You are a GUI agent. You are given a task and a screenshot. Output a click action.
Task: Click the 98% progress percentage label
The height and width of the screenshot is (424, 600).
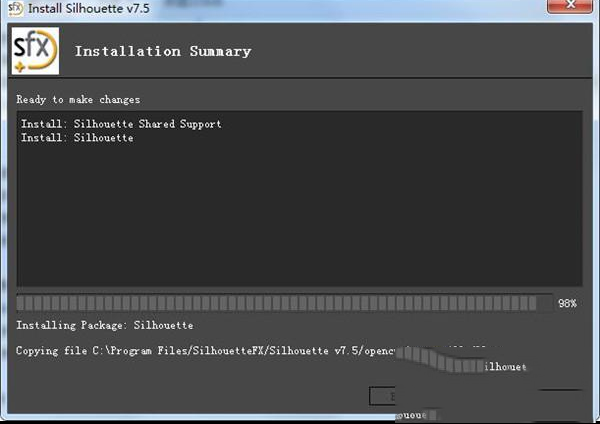coord(567,303)
